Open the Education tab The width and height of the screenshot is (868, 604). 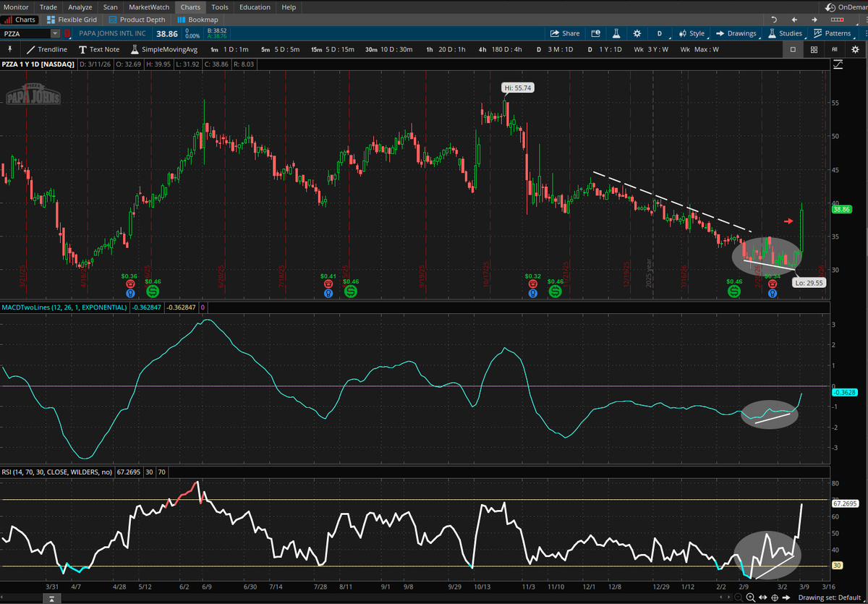click(x=255, y=7)
